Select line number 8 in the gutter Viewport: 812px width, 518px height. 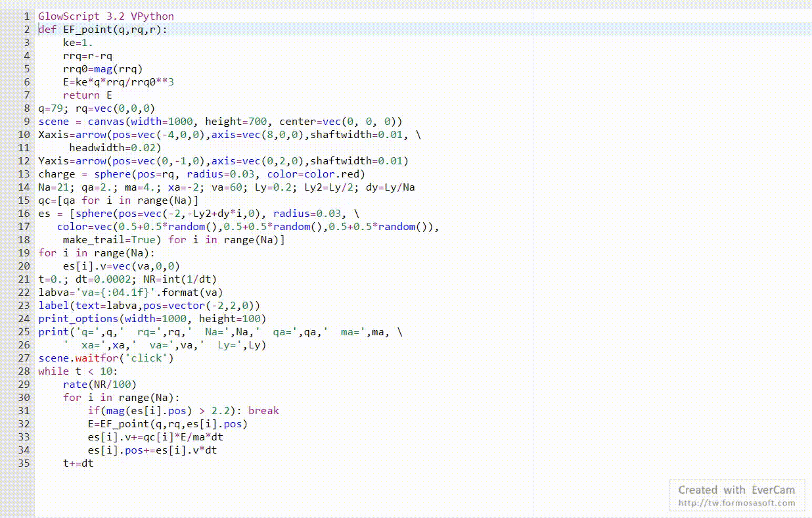tap(26, 108)
